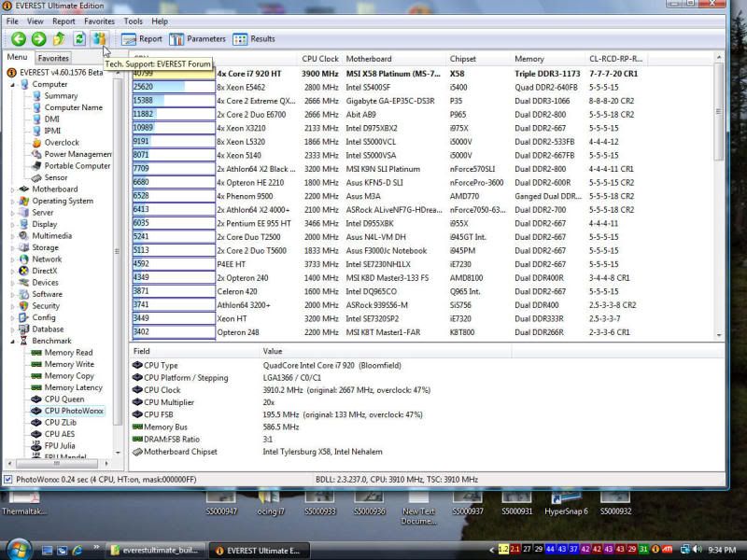Viewport: 747px width, 560px height.
Task: Select the FPU Julia benchmark
Action: click(x=60, y=446)
